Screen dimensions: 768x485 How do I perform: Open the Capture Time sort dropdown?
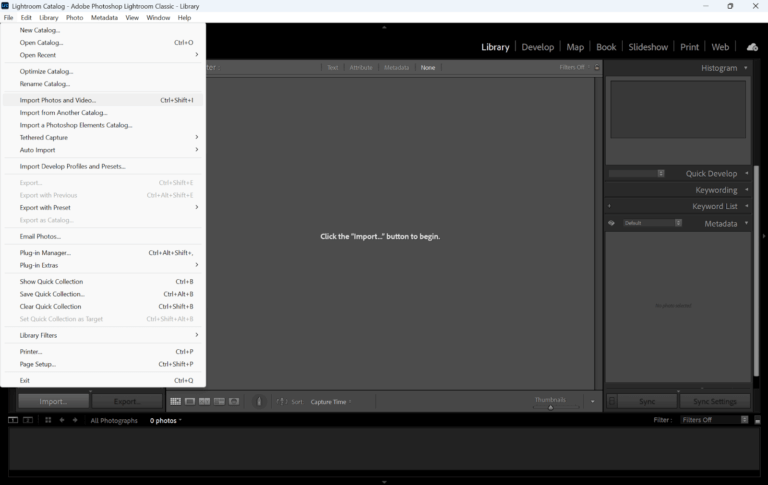[x=331, y=402]
